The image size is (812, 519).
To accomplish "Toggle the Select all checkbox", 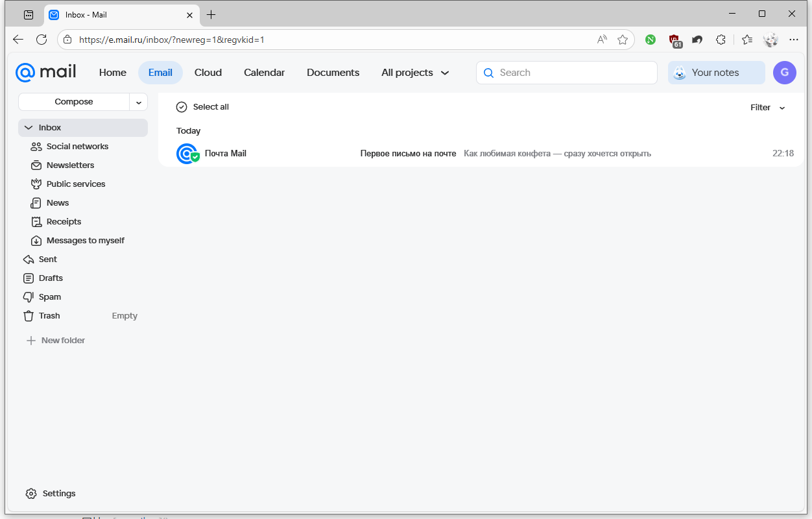I will click(182, 107).
